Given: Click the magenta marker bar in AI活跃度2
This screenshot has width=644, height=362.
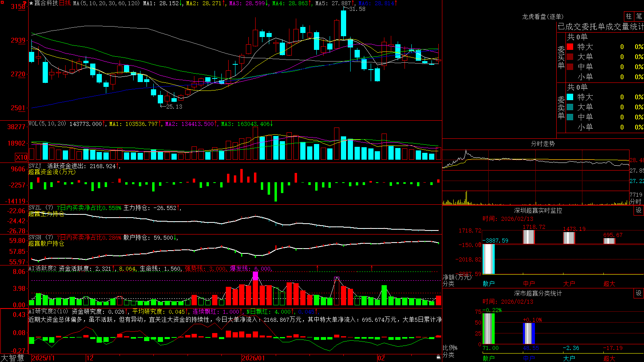Looking at the screenshot, I should [255, 276].
